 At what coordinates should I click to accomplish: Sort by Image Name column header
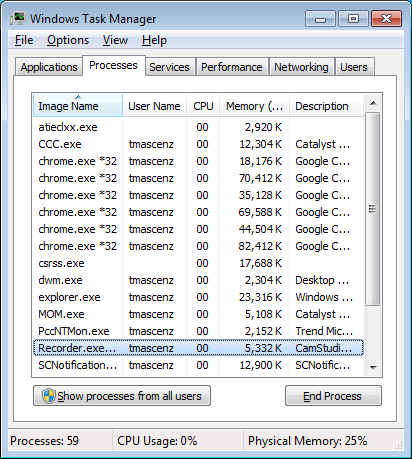(x=78, y=106)
